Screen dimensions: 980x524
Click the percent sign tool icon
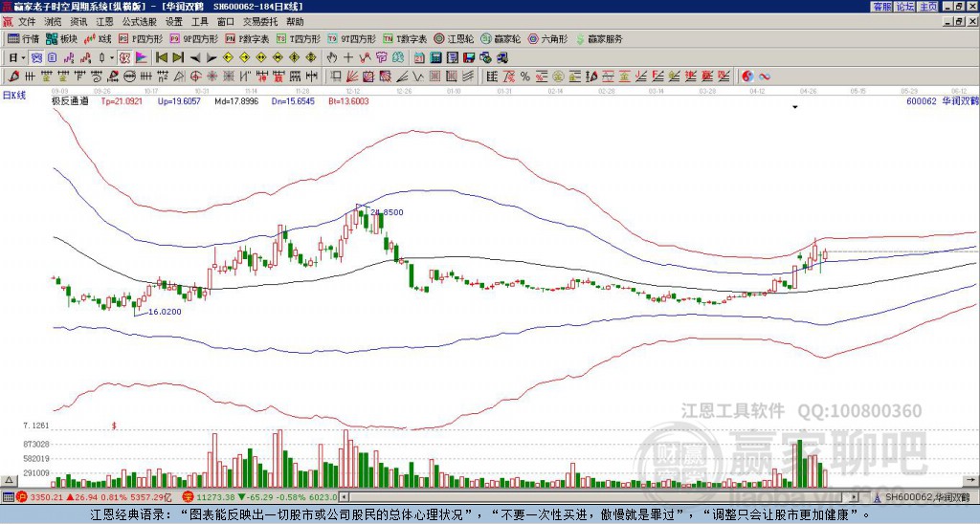click(x=525, y=76)
